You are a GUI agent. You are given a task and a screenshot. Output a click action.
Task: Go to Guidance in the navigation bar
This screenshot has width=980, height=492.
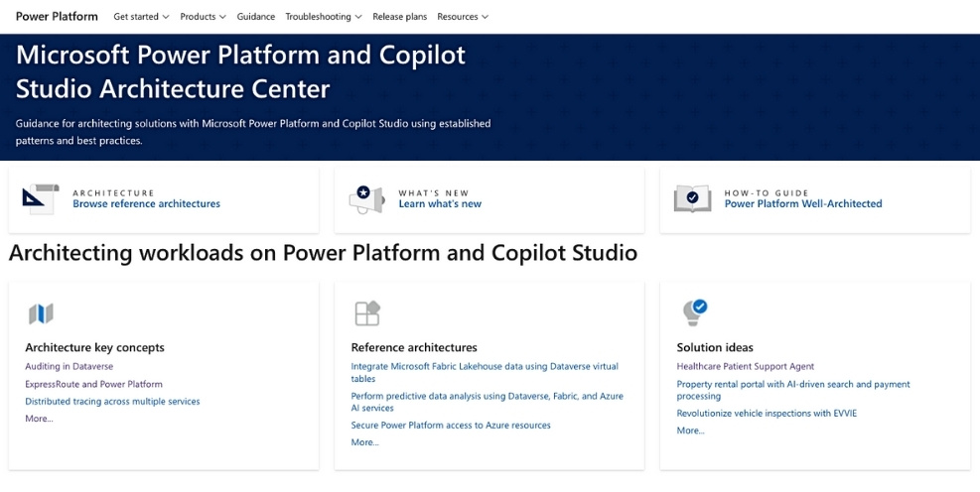[256, 17]
